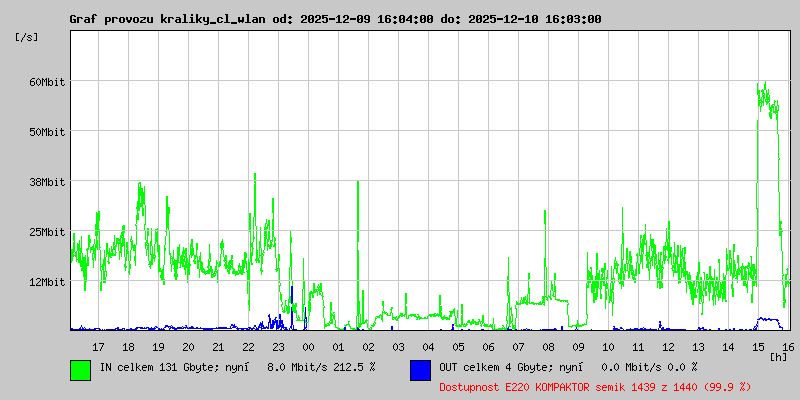Select the 12Mbit y-axis label

[x=46, y=282]
